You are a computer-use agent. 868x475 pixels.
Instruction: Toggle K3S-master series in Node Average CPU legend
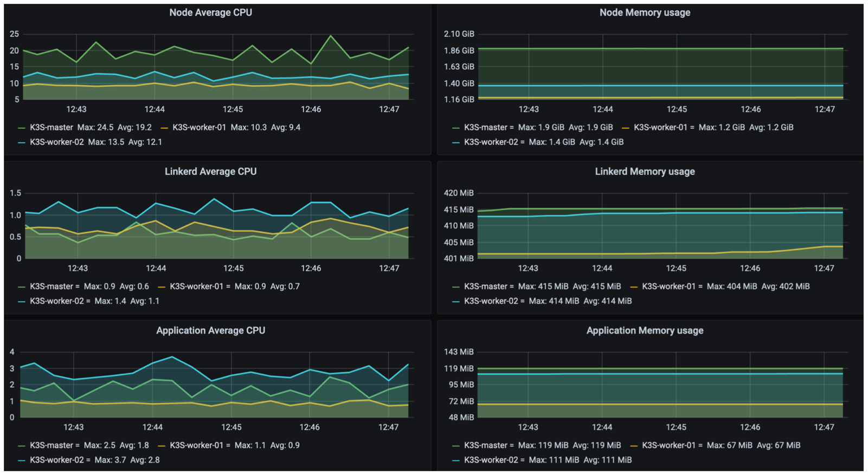point(51,128)
